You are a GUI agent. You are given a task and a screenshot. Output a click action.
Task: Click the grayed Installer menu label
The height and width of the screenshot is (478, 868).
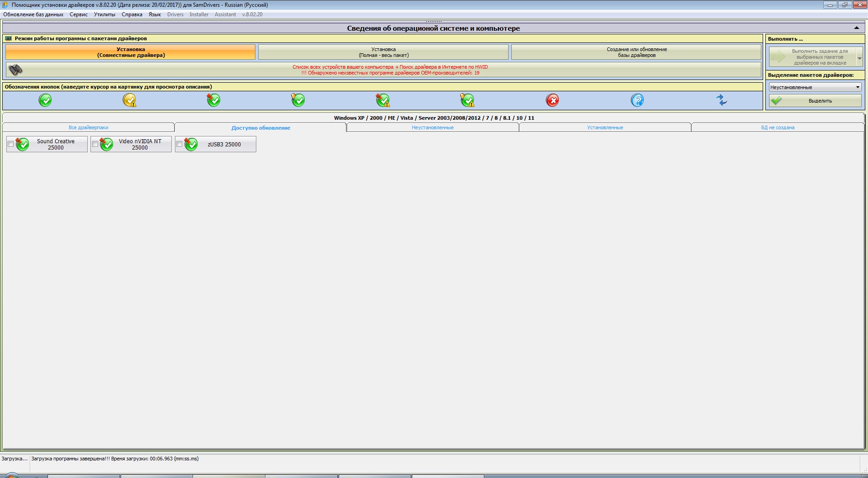pos(199,14)
